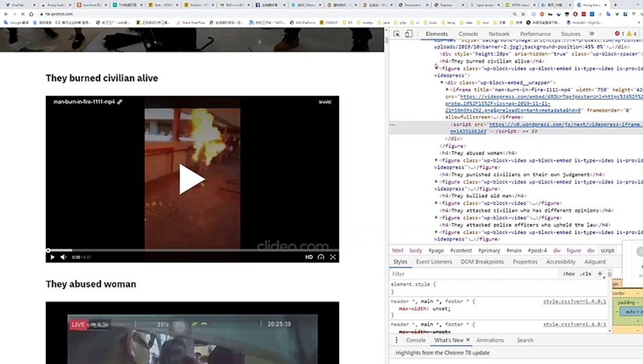Screen dimensions: 643x364
Task: Expand the figure node under burned civilian heading
Action: tap(437, 67)
